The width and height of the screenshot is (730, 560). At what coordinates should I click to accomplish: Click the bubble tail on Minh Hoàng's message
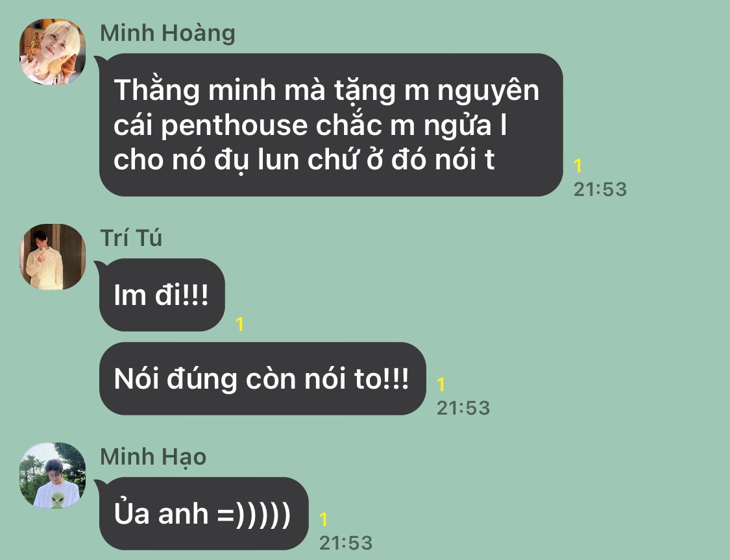pos(98,60)
